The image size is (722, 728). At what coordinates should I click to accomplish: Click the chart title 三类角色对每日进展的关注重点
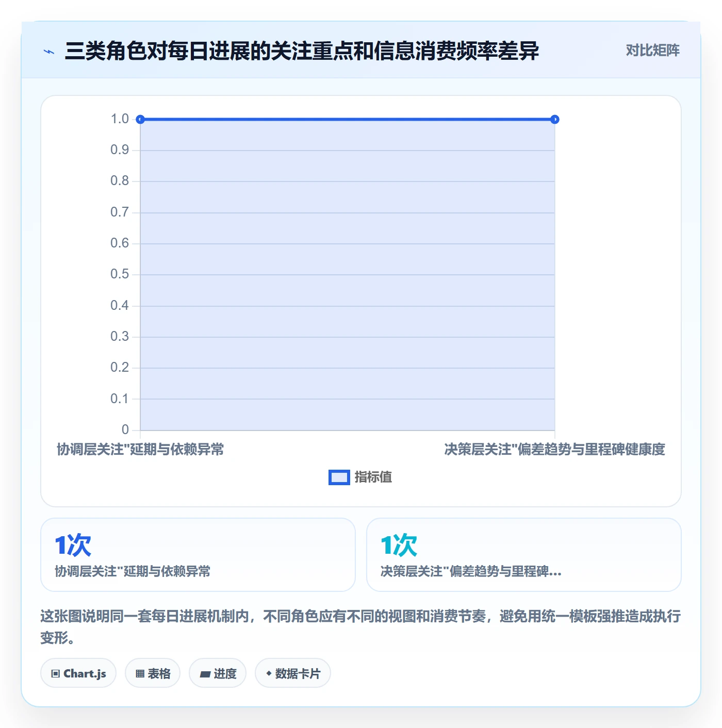point(302,51)
